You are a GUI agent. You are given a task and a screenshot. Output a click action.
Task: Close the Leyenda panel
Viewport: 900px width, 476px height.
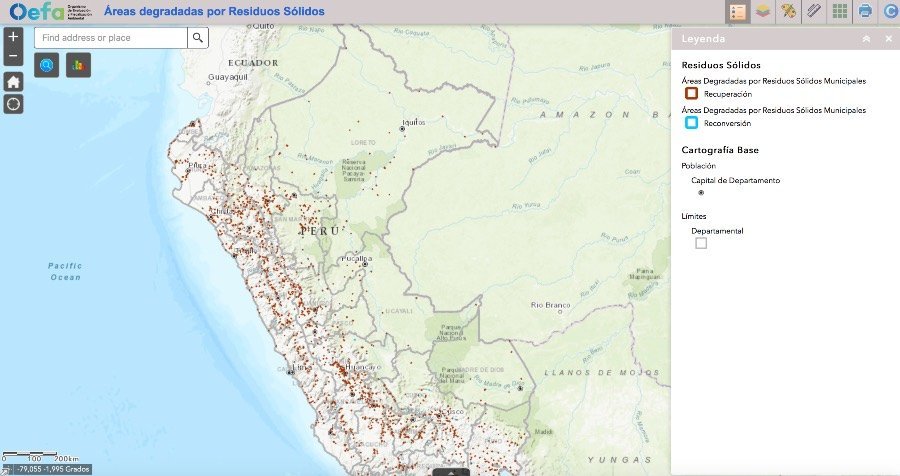[x=888, y=39]
